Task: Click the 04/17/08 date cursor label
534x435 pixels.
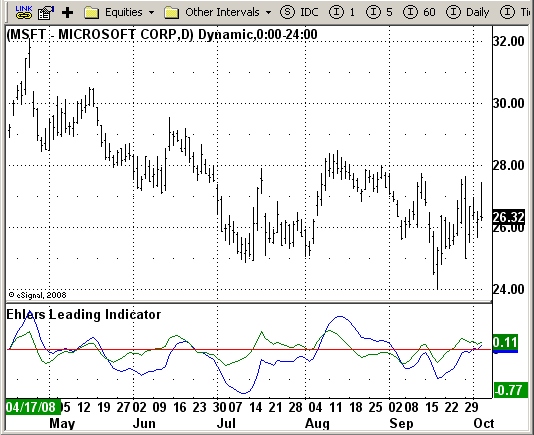Action: pyautogui.click(x=33, y=407)
